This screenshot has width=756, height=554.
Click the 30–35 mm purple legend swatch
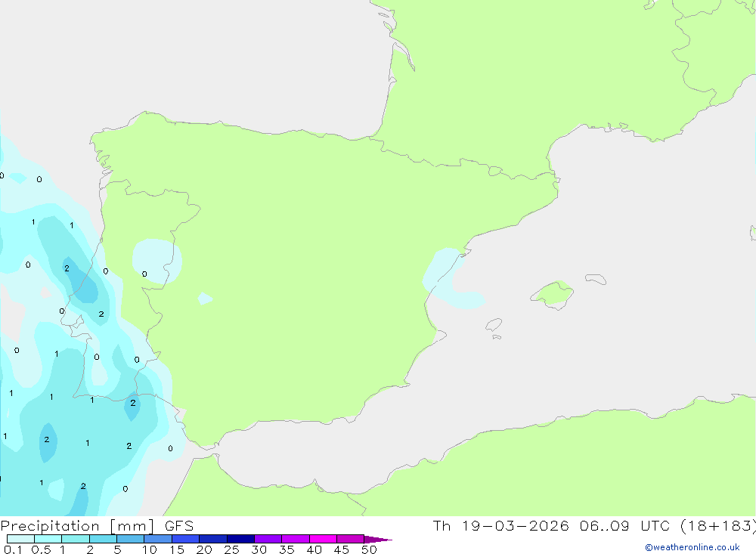pyautogui.click(x=268, y=539)
